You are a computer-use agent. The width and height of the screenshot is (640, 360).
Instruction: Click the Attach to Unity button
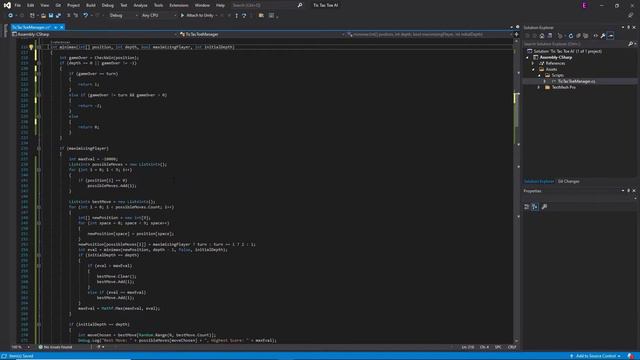coord(197,16)
